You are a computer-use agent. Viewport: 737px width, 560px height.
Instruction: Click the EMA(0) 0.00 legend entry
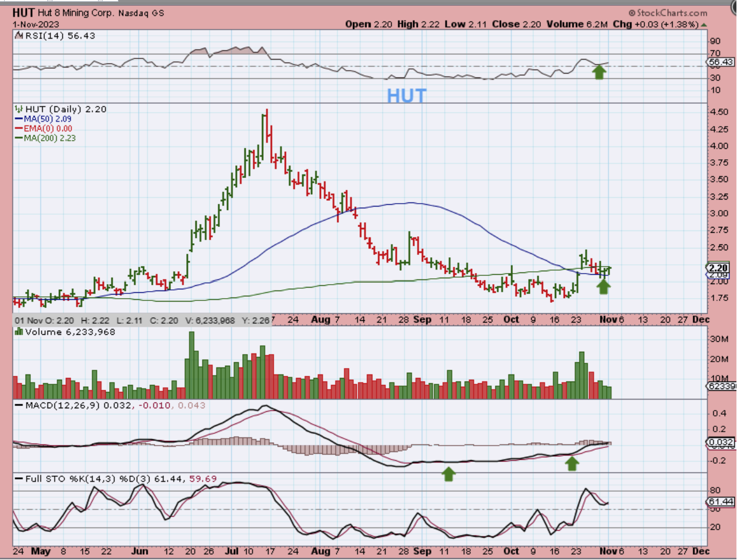(x=48, y=128)
